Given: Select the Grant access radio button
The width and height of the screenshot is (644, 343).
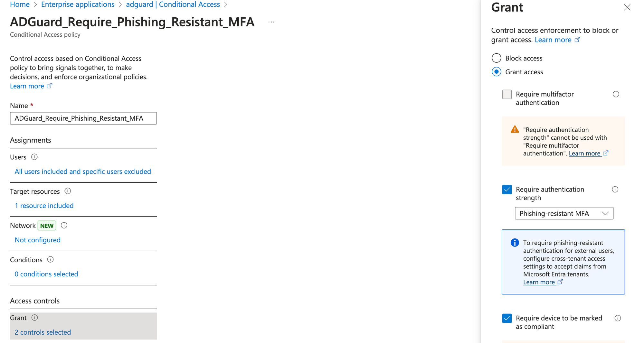Looking at the screenshot, I should tap(497, 72).
